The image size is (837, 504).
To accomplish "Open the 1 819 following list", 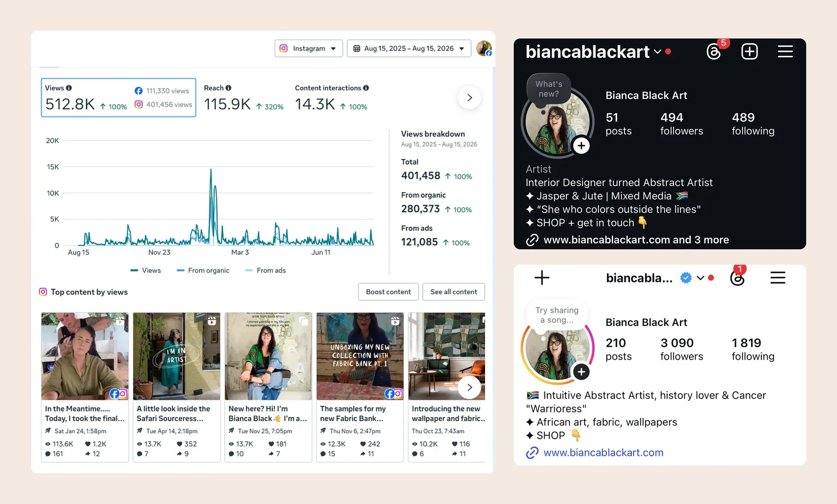I will click(753, 349).
